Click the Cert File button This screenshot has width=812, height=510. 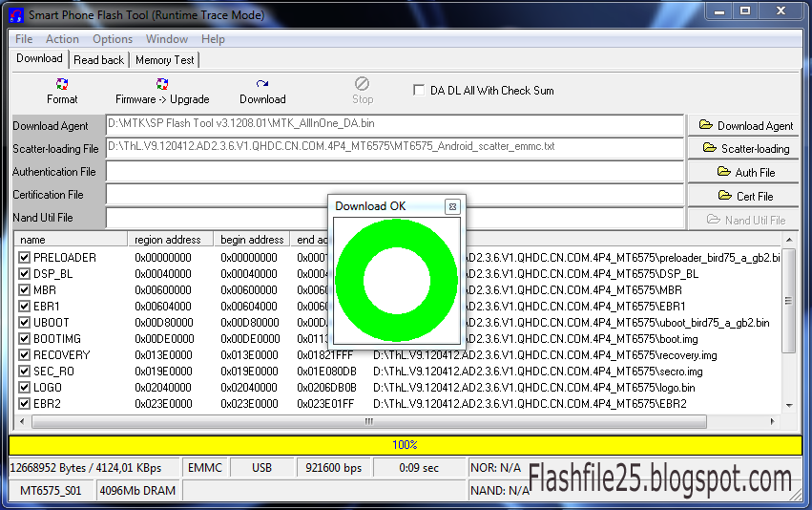click(743, 197)
